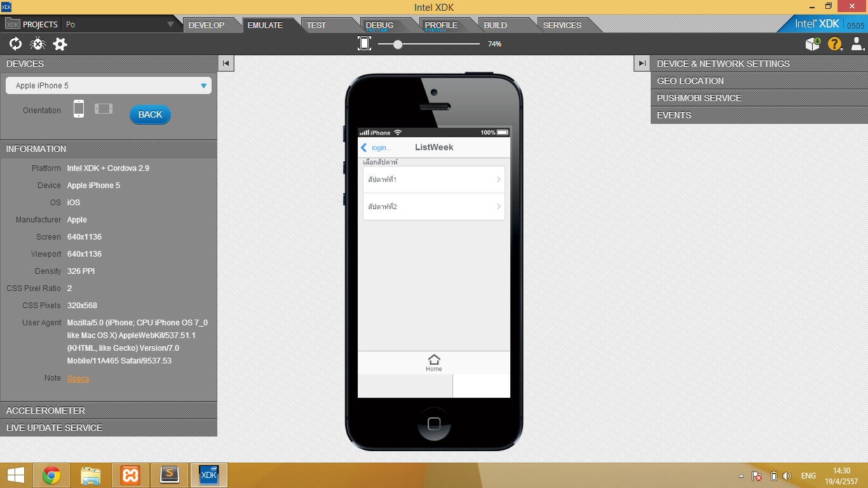Click the XDK logo beside PROJECTS

(x=13, y=25)
